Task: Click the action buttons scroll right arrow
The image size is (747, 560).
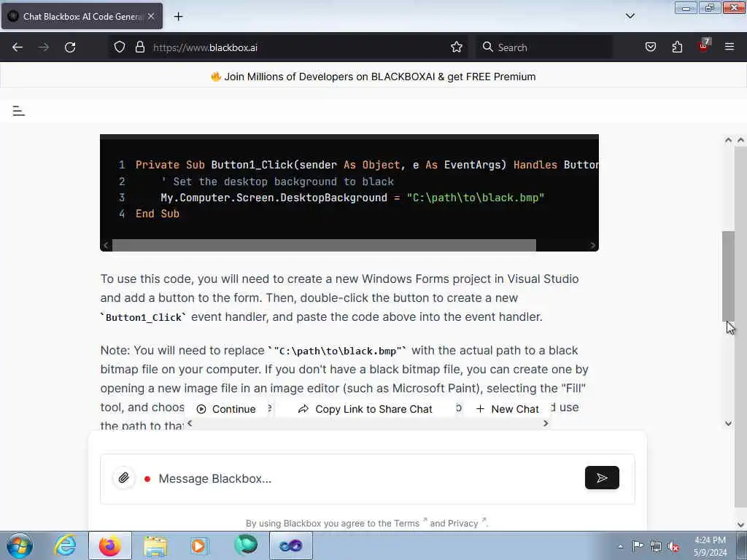Action: point(546,424)
